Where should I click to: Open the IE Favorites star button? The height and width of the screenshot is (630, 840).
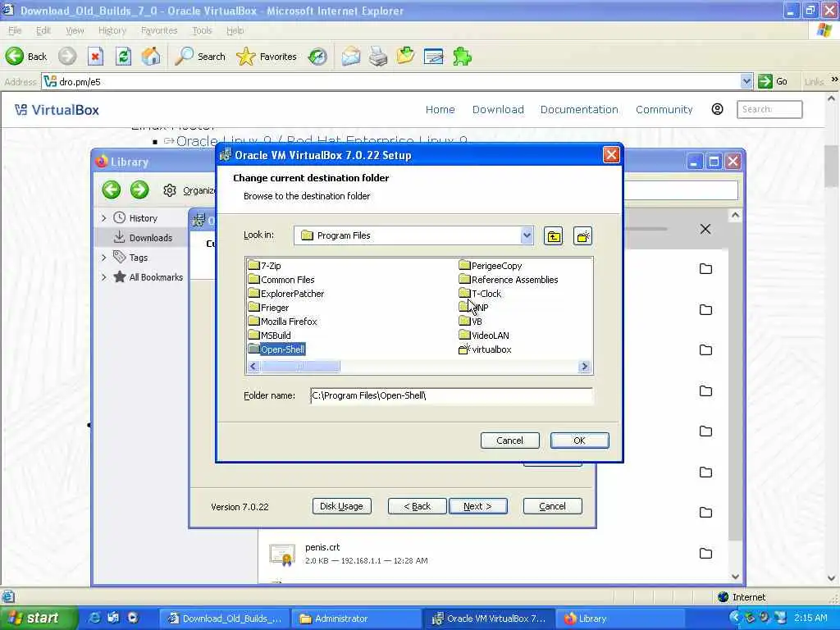point(267,57)
